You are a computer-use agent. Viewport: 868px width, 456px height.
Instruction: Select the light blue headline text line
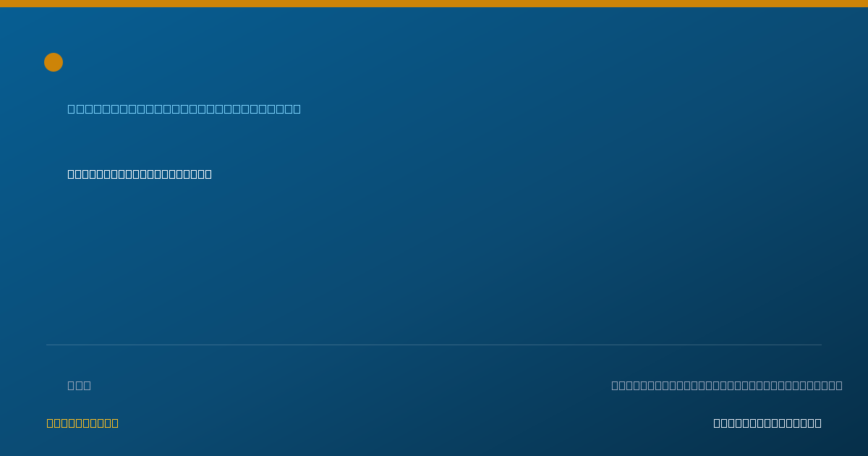click(184, 109)
